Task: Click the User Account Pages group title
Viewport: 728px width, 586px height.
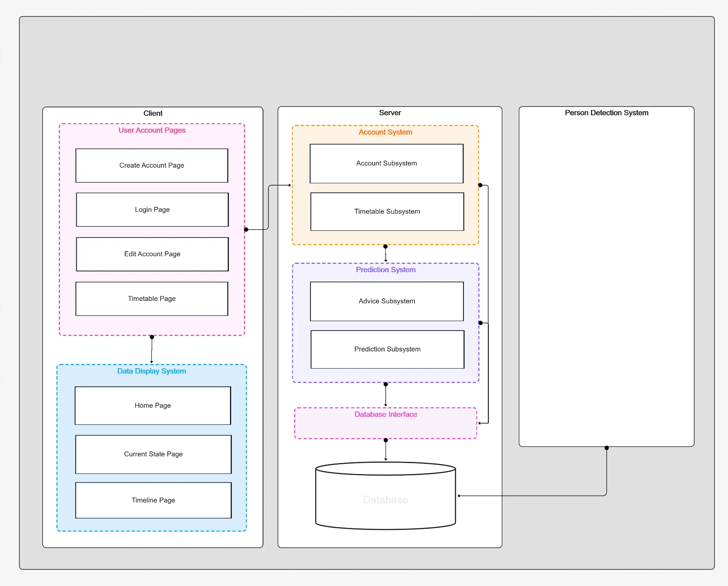Action: click(x=152, y=130)
